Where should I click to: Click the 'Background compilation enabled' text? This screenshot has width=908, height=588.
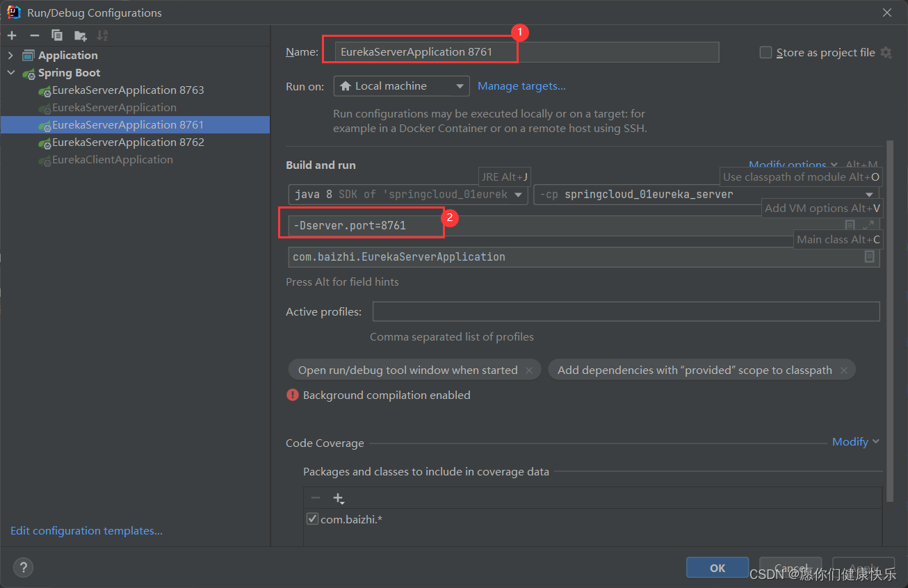(387, 395)
